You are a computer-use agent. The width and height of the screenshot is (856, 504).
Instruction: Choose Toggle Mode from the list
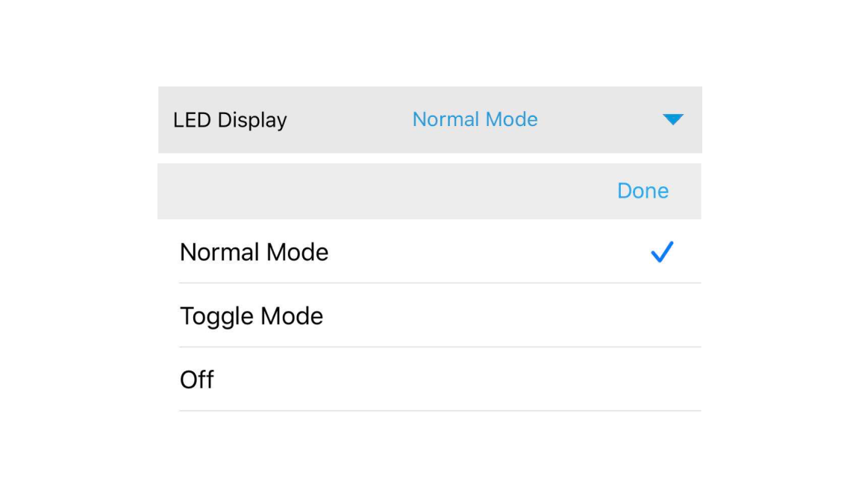(252, 316)
